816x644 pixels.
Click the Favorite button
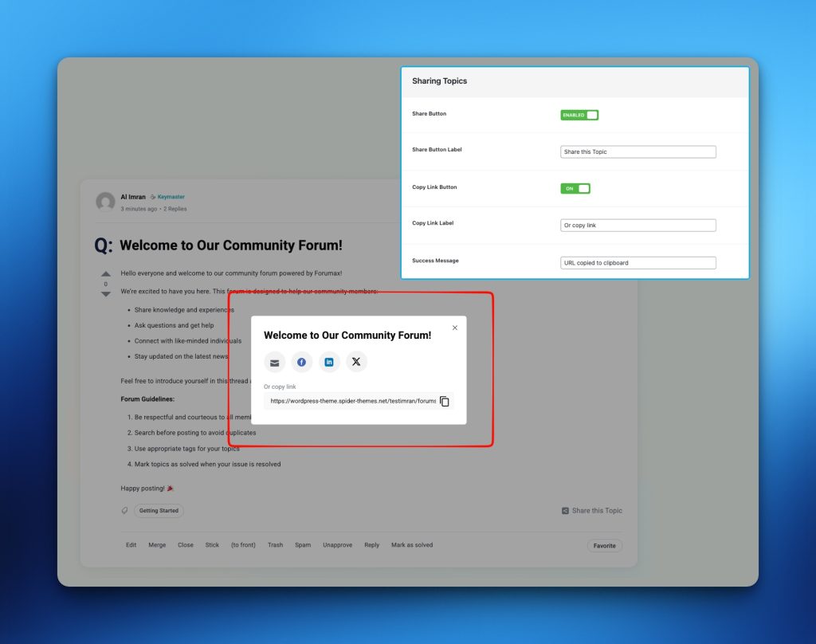pos(604,546)
